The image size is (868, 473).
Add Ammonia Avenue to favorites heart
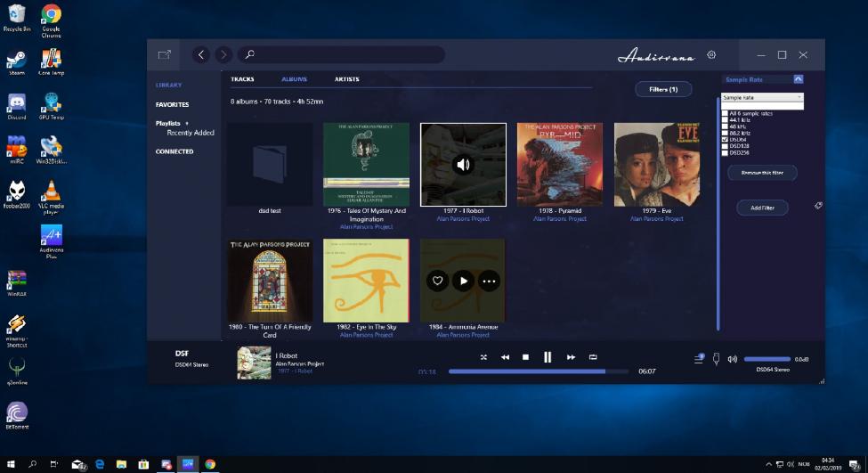click(437, 281)
